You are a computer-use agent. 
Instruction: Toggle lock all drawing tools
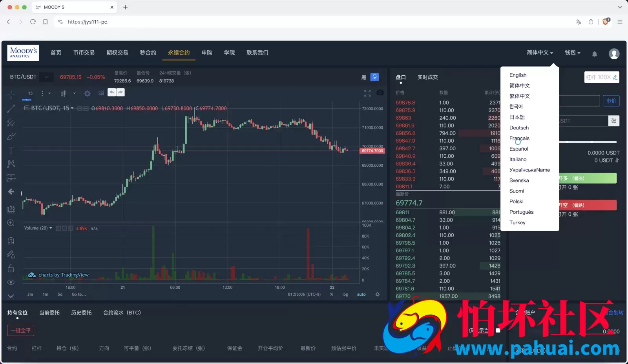click(11, 268)
